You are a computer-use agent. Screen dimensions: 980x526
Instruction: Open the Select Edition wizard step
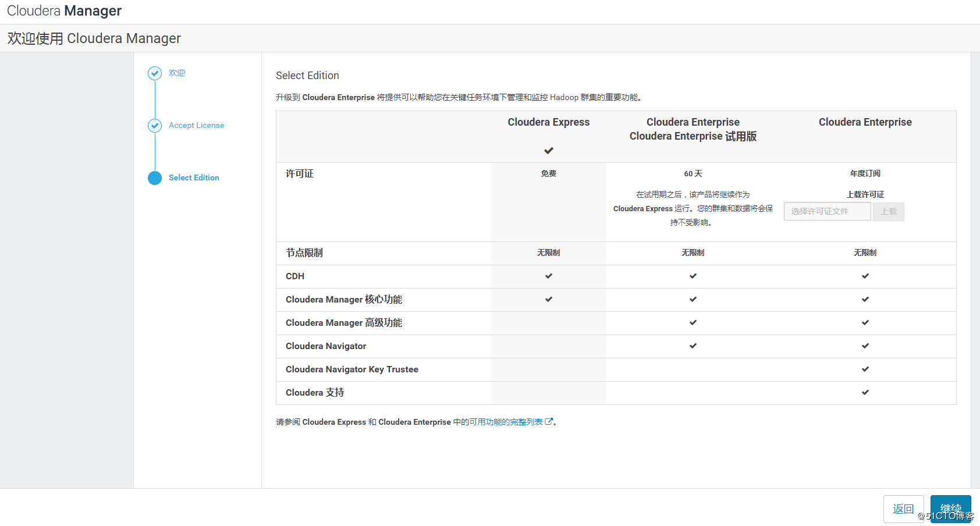tap(194, 177)
